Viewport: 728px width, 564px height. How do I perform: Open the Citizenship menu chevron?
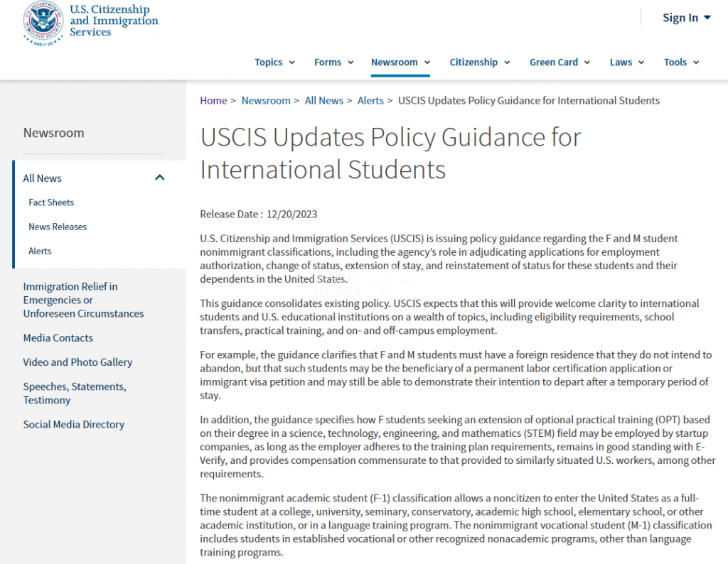click(x=507, y=63)
